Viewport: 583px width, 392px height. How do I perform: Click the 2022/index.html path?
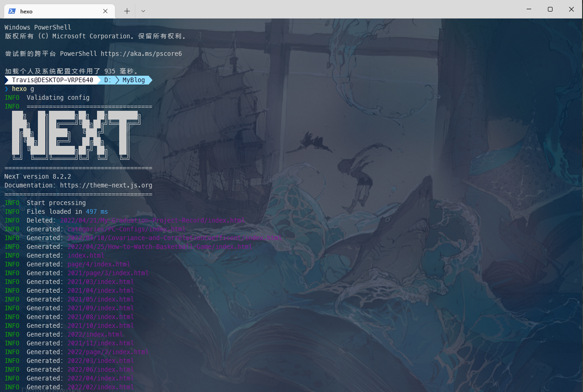tap(95, 334)
